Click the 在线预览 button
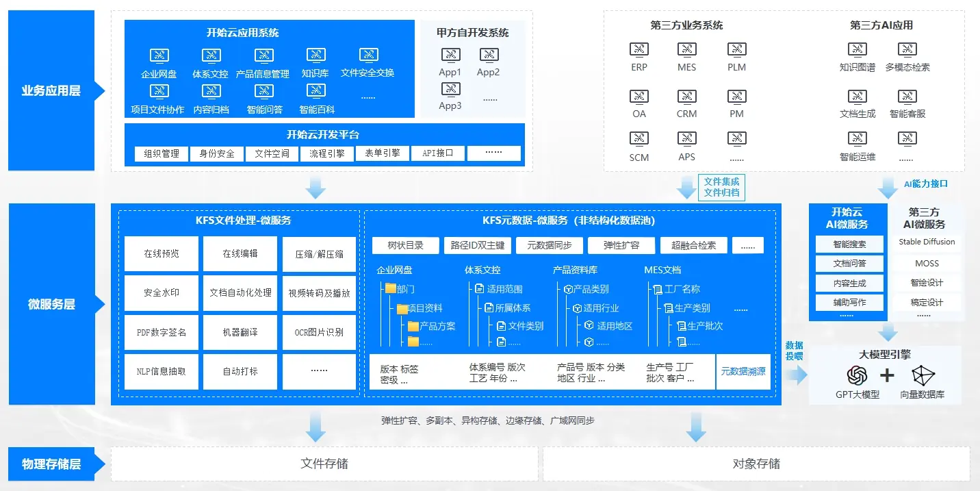This screenshot has width=980, height=491. point(162,253)
